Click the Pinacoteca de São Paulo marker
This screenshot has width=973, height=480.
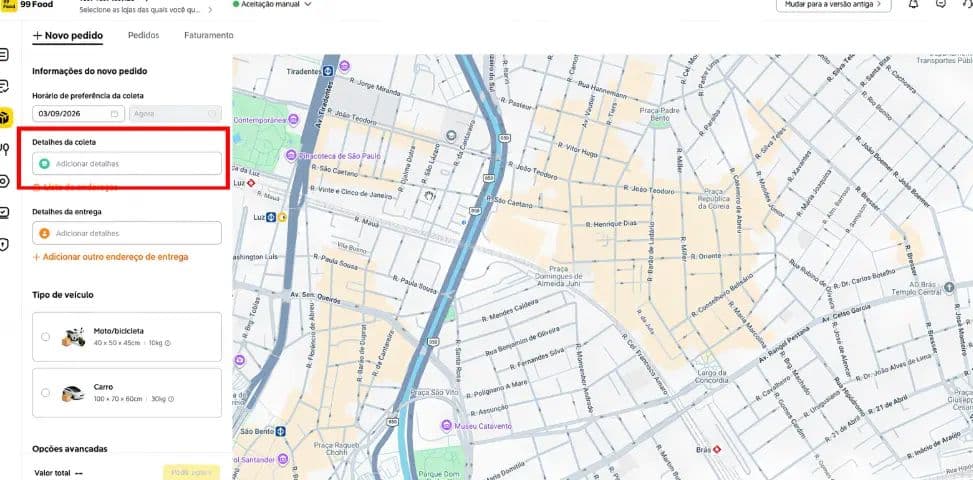pyautogui.click(x=290, y=156)
